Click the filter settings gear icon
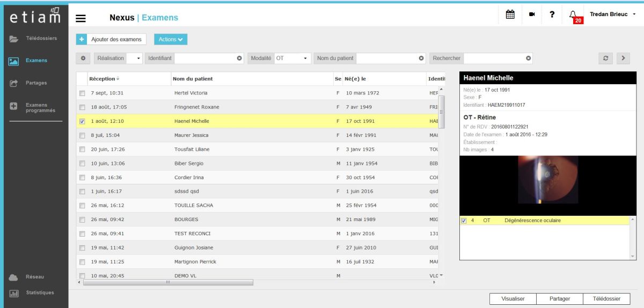 point(83,58)
